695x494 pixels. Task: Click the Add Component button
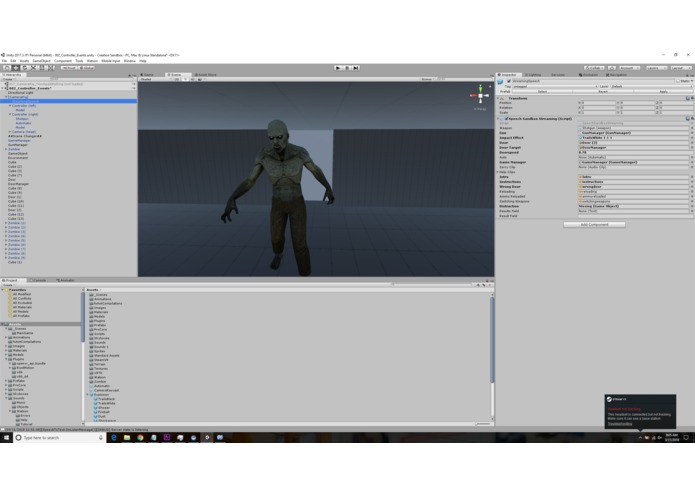pos(594,225)
